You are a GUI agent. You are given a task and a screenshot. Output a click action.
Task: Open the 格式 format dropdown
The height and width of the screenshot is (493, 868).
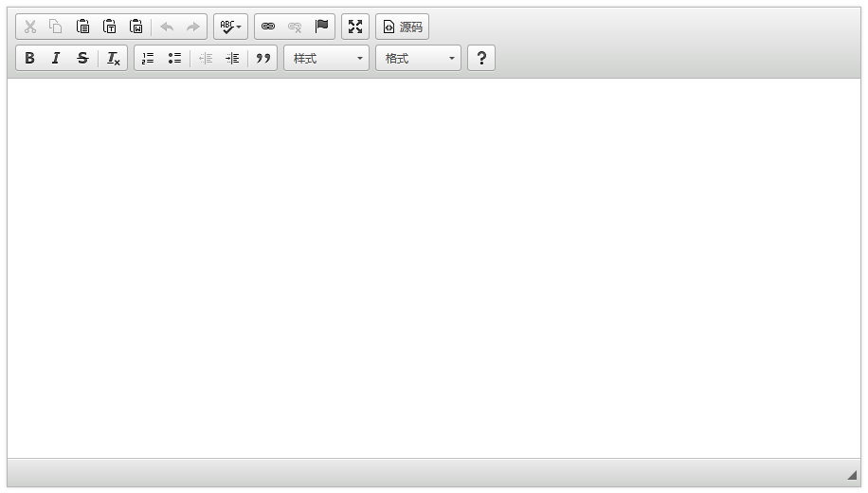click(x=419, y=58)
